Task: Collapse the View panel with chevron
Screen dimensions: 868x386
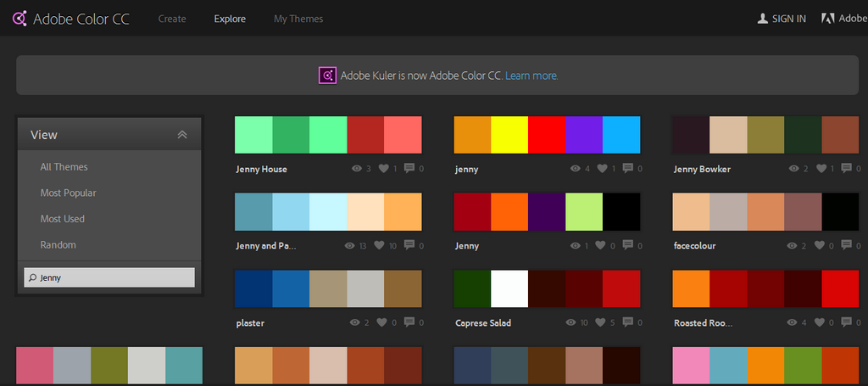Action: pyautogui.click(x=181, y=135)
